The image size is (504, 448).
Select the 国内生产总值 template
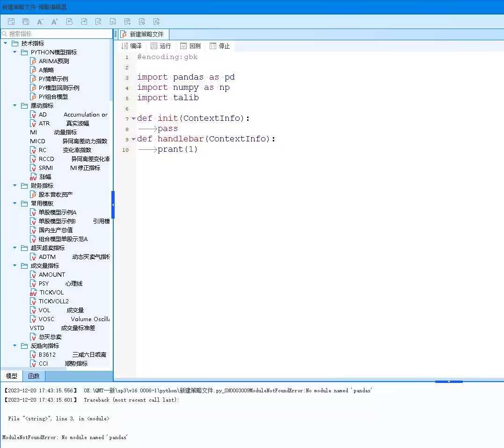tap(51, 230)
